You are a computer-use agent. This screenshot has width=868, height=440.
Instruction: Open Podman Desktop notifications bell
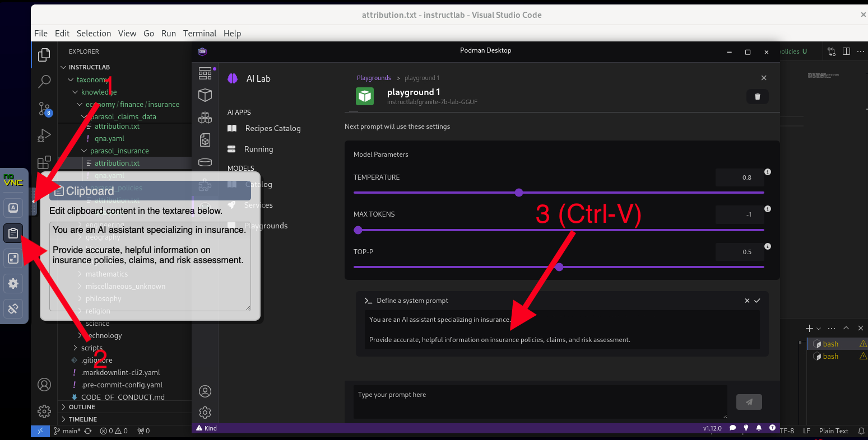[759, 428]
